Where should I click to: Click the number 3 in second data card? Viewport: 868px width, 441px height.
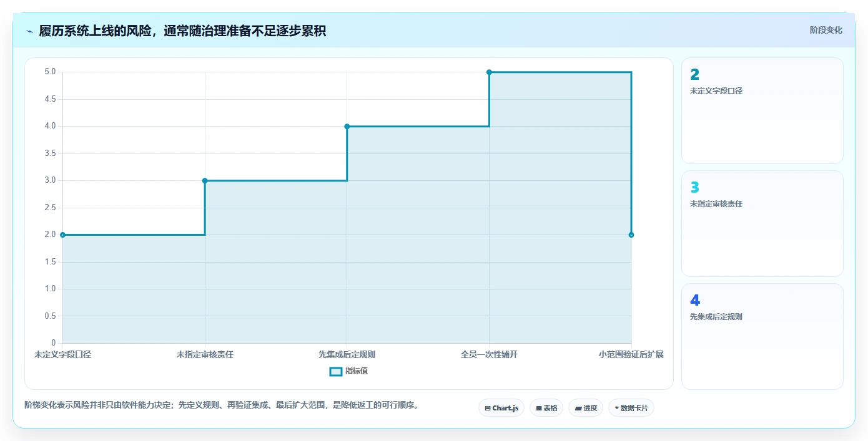pos(694,188)
